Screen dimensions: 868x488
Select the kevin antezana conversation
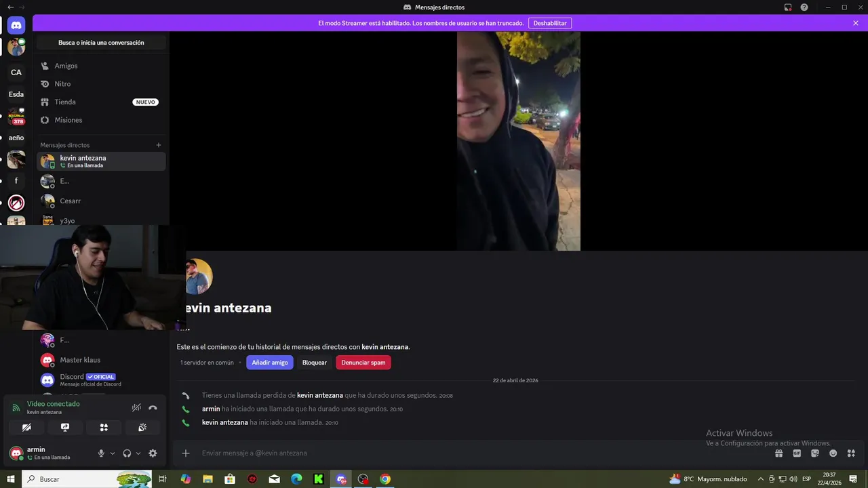(x=101, y=161)
